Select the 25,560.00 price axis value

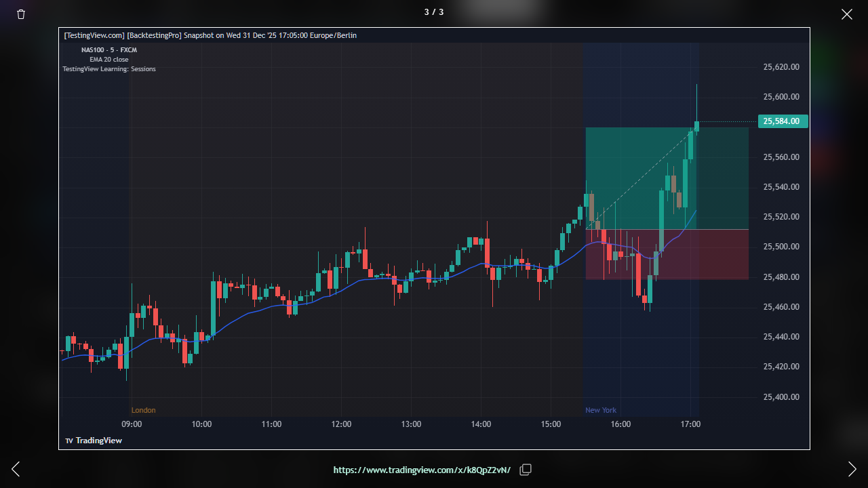[781, 157]
